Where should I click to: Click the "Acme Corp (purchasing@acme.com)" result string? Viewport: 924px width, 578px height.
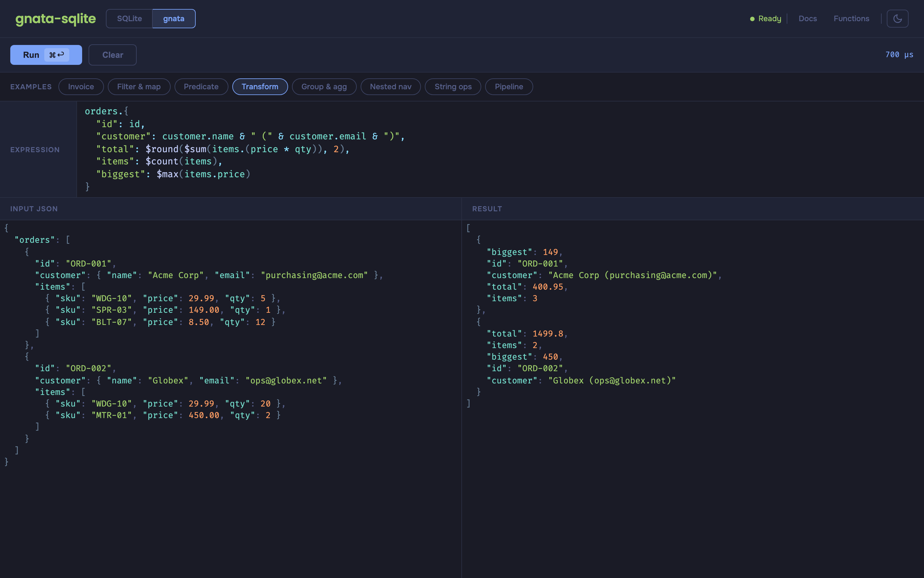[x=632, y=275]
